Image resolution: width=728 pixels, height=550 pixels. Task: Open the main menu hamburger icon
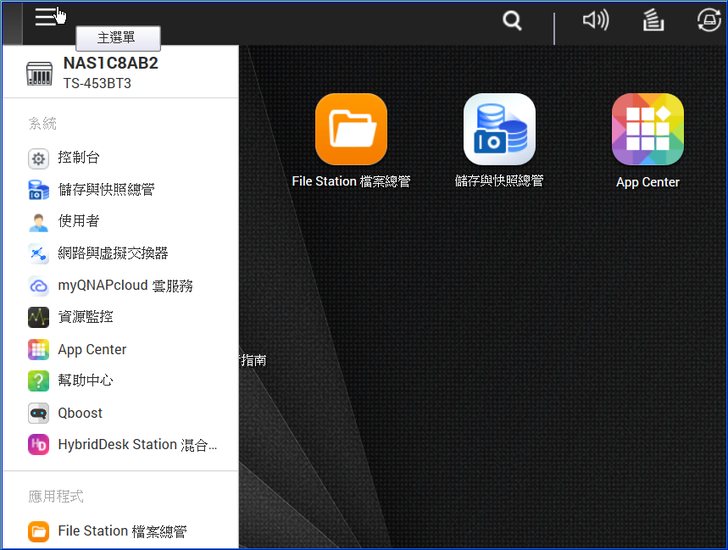coord(46,17)
